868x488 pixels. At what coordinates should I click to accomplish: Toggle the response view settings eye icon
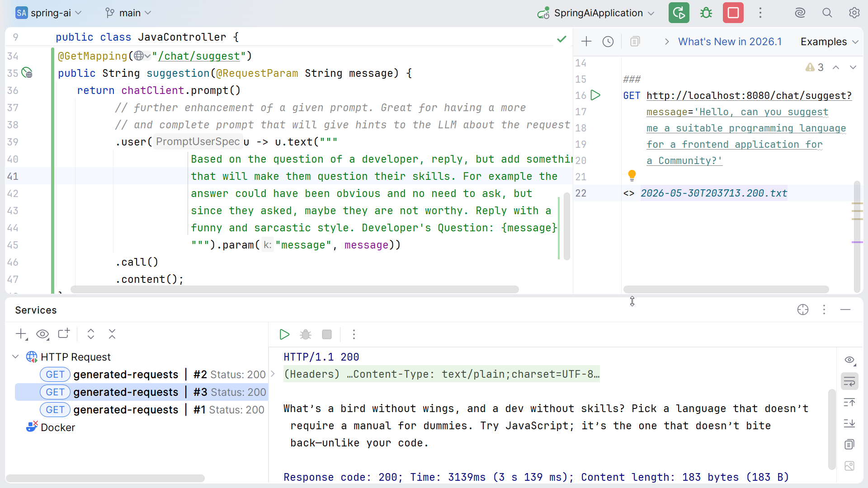coord(849,360)
